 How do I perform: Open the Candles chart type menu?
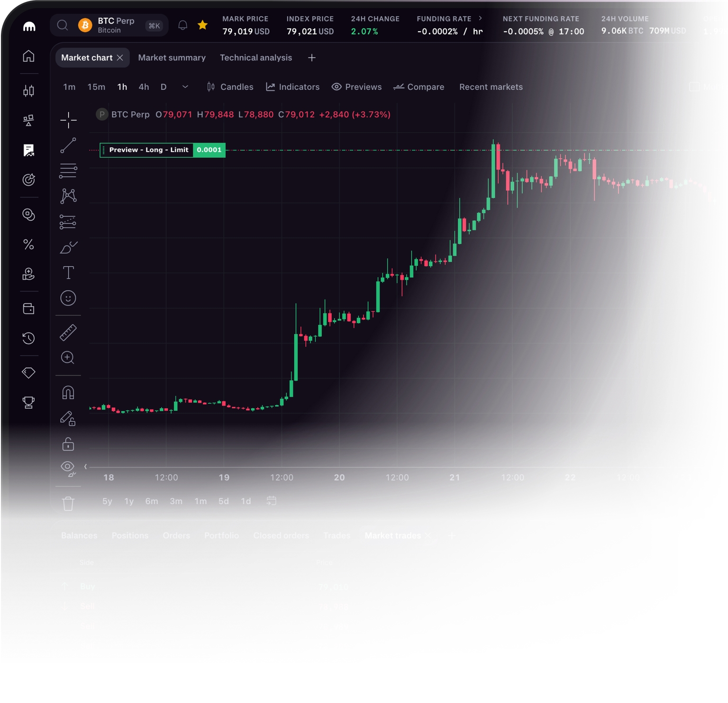(x=230, y=87)
